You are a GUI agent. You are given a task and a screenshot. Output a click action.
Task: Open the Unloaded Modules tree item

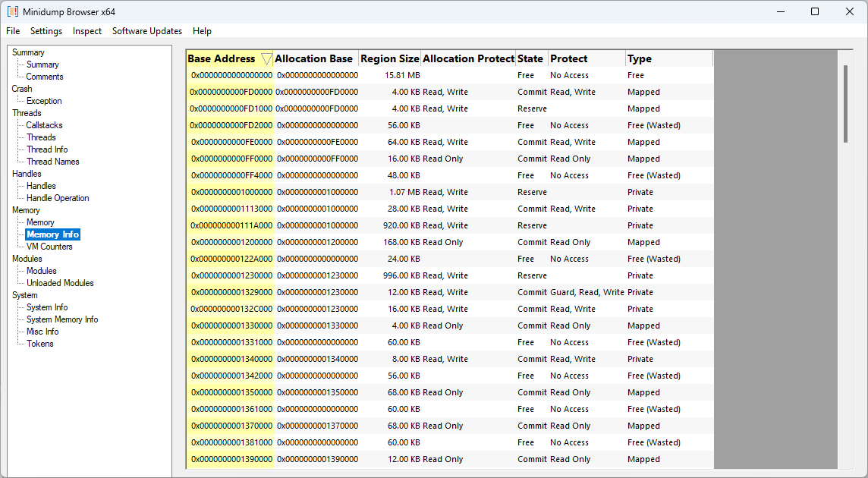(x=60, y=283)
